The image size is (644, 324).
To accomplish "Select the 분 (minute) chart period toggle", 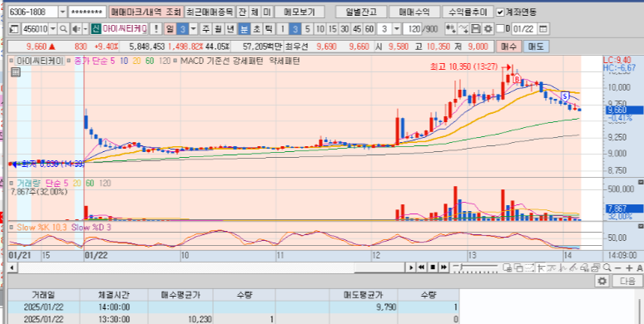I will click(244, 29).
